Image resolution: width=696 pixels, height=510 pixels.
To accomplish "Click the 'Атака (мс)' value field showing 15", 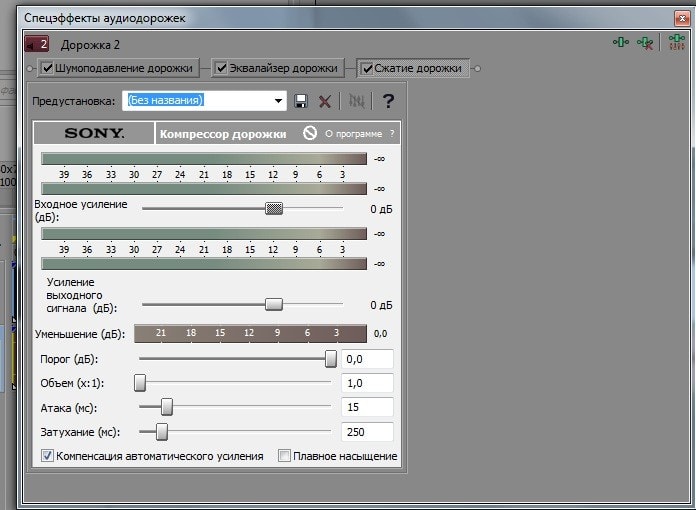I will 367,407.
